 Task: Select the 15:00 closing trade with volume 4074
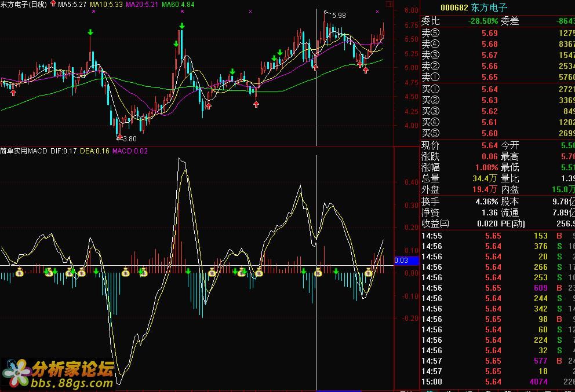tap(498, 382)
